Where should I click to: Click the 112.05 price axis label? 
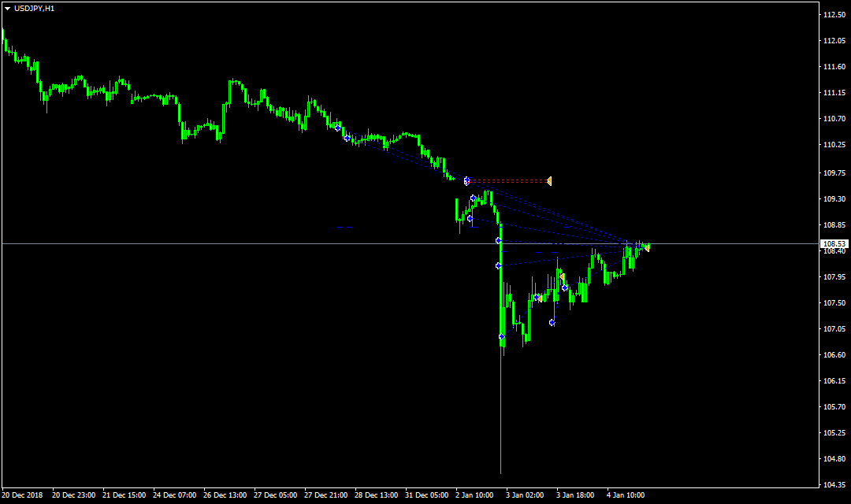pyautogui.click(x=834, y=41)
